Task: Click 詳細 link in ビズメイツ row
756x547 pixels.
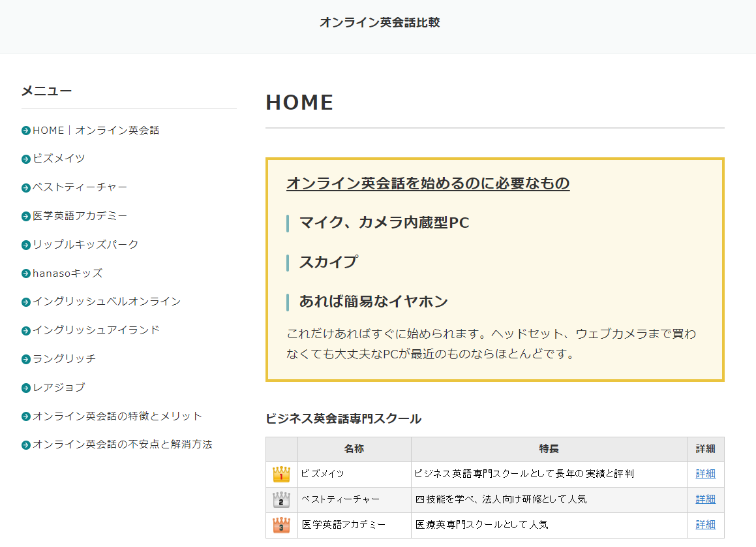Action: [705, 474]
